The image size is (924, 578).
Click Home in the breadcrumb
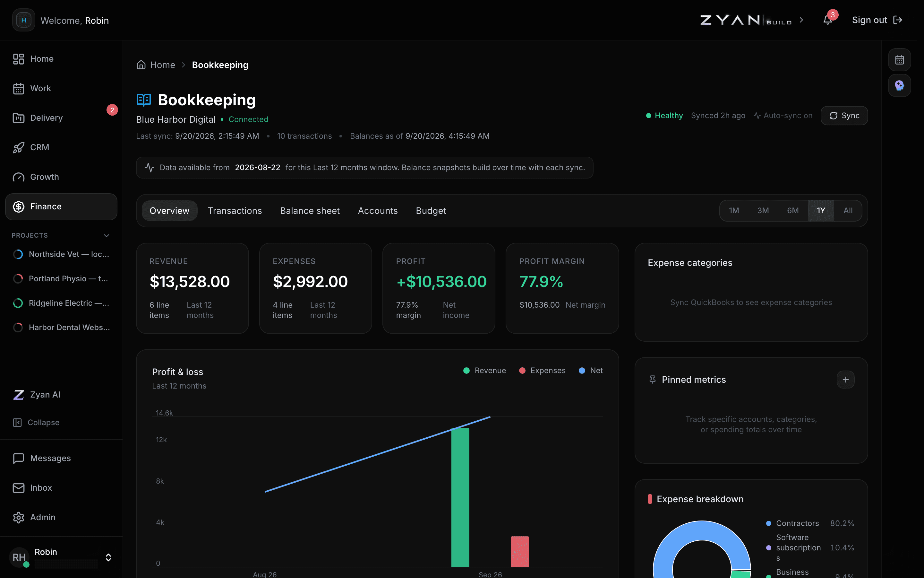163,65
